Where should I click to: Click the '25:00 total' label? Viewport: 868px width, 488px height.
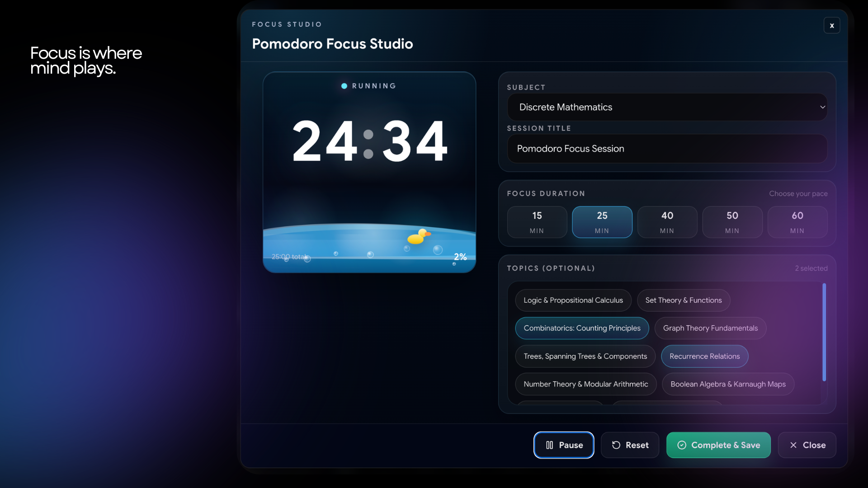(289, 257)
